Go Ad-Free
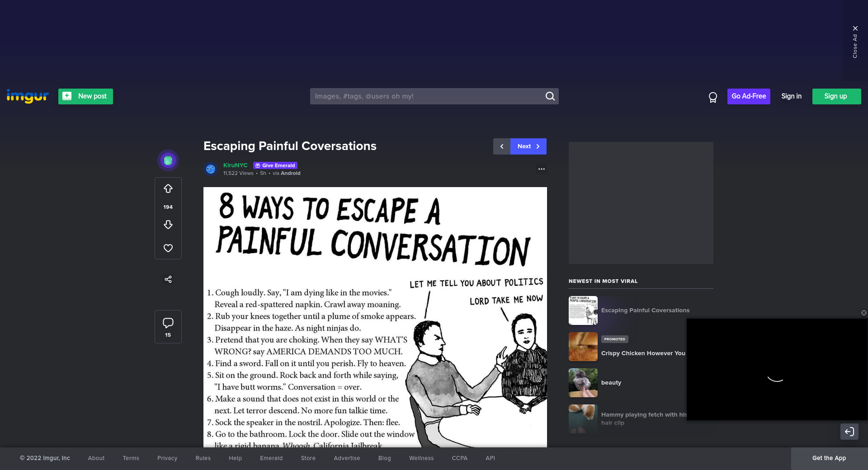Screen dimensions: 868x470 (x=749, y=96)
